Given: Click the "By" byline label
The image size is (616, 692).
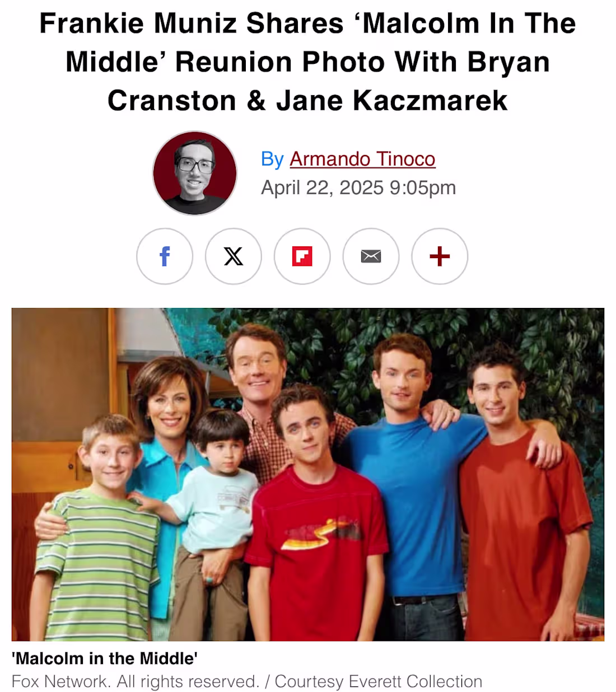Looking at the screenshot, I should (273, 159).
